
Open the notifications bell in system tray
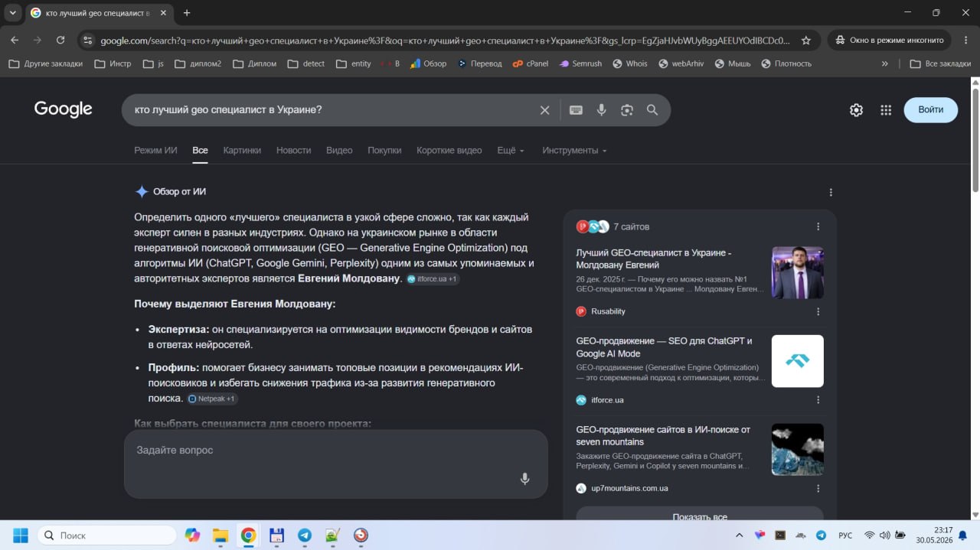(x=962, y=535)
